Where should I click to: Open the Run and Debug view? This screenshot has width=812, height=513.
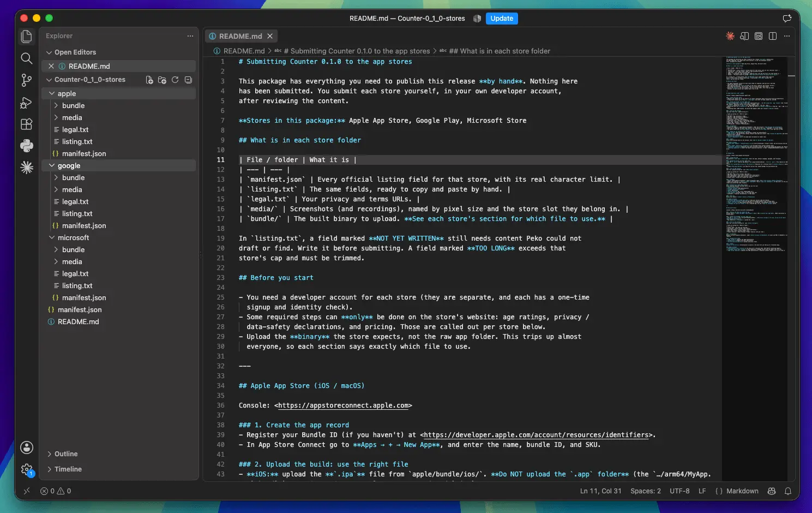pyautogui.click(x=26, y=102)
